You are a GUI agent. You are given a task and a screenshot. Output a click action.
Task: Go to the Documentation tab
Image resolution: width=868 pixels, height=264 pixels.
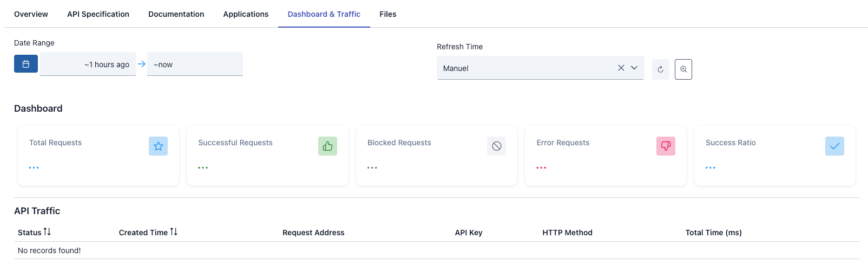[x=176, y=14]
